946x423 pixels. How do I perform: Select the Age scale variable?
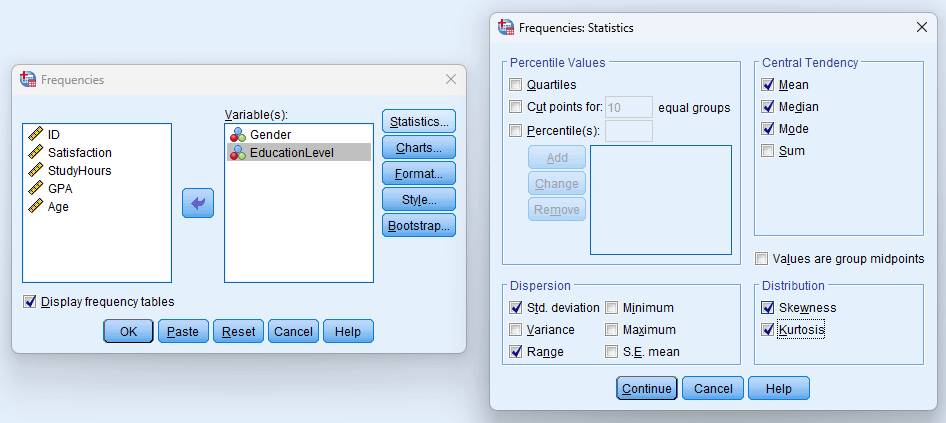(x=58, y=206)
